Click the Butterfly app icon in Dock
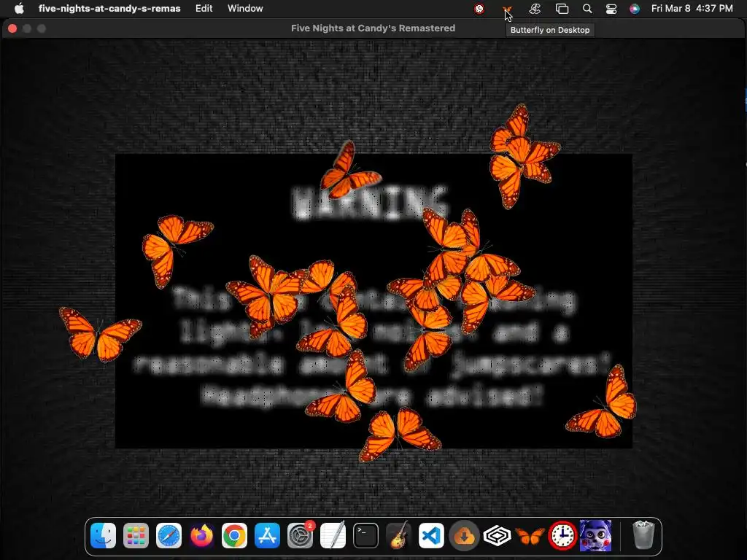The width and height of the screenshot is (747, 560). coord(530,537)
